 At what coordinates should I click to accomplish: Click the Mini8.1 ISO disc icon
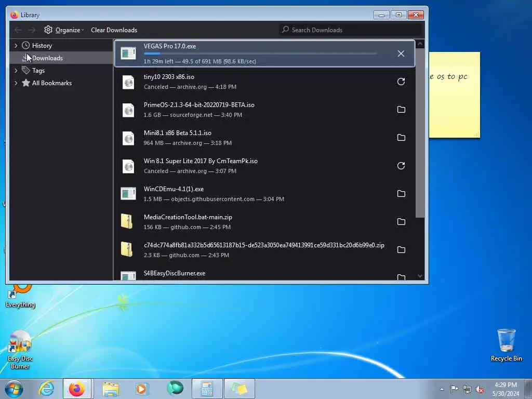click(128, 138)
